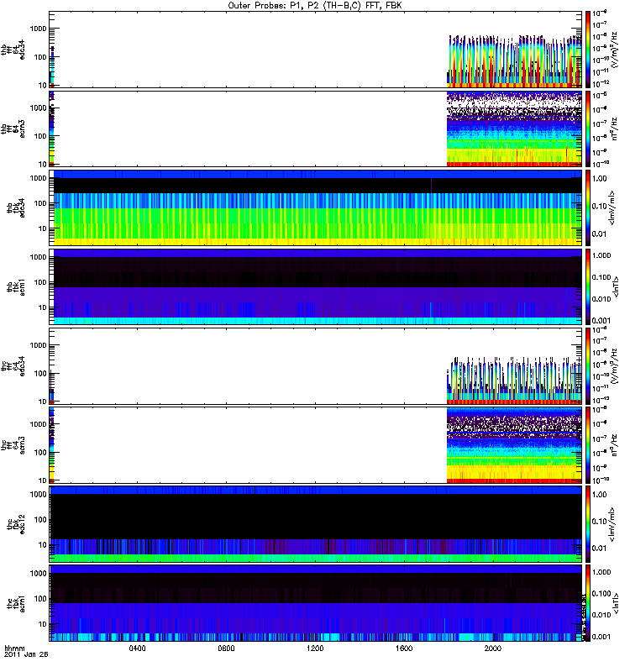Click the "thb fff 64 edc34" panel axis label
Viewport: 630px width, 672px height.
tap(13, 50)
